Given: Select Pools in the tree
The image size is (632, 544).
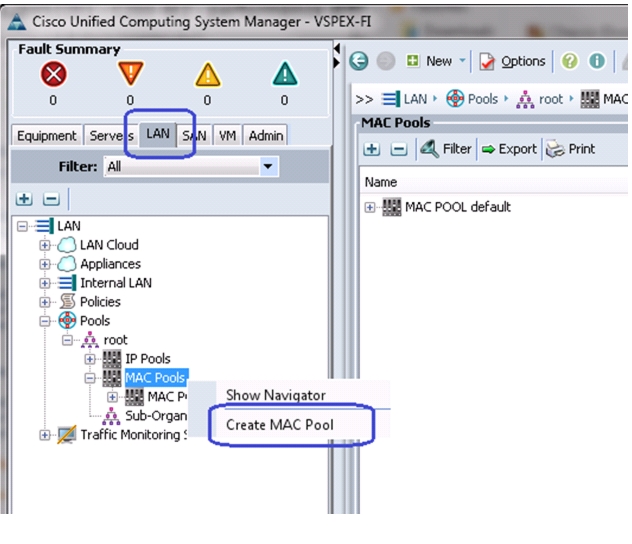Looking at the screenshot, I should (95, 321).
